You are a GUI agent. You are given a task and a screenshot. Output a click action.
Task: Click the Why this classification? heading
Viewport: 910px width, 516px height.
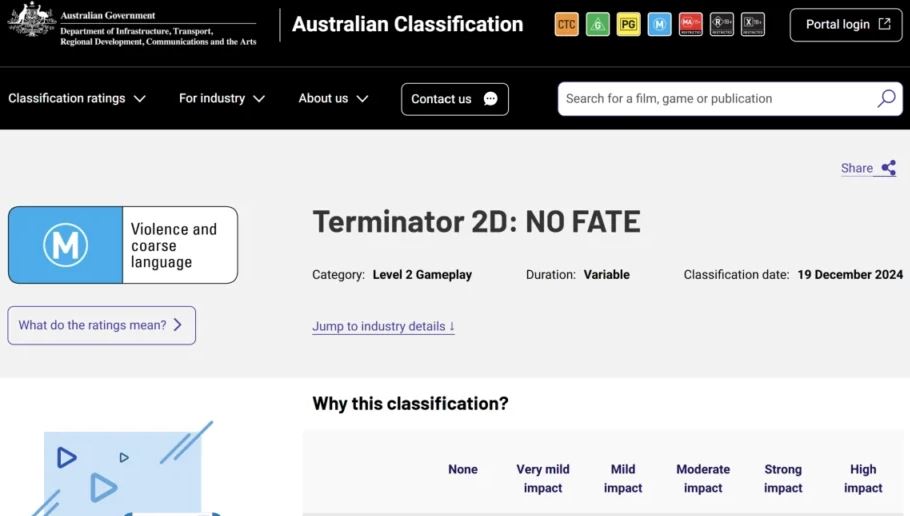point(410,403)
